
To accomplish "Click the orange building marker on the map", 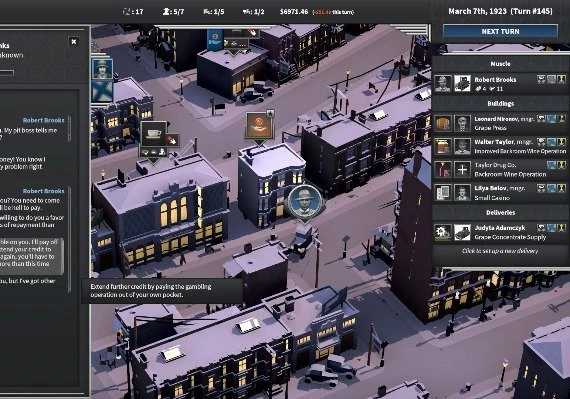I will tap(259, 125).
